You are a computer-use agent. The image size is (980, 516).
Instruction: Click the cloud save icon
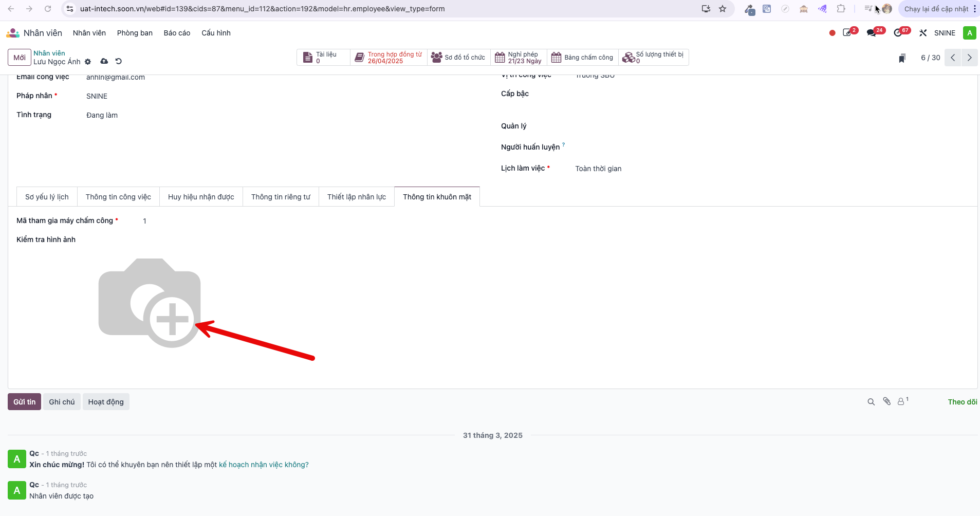[x=104, y=61]
